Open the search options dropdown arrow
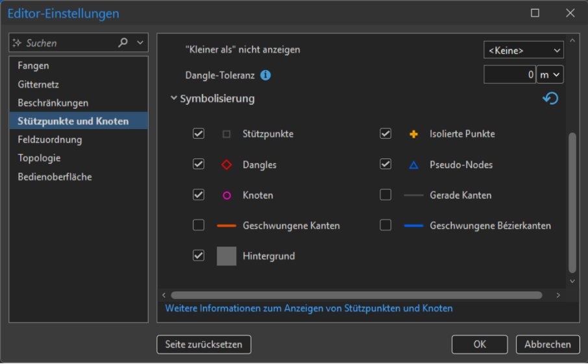 click(140, 42)
